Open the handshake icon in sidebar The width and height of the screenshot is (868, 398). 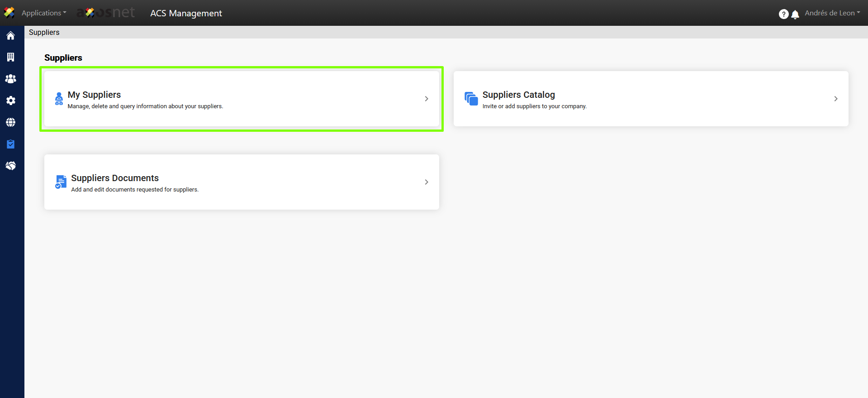[x=10, y=166]
